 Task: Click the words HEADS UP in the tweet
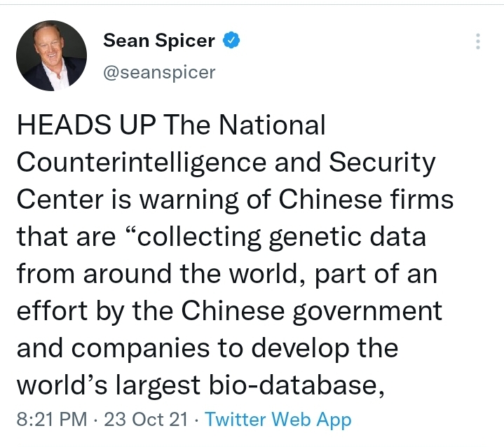tap(86, 126)
